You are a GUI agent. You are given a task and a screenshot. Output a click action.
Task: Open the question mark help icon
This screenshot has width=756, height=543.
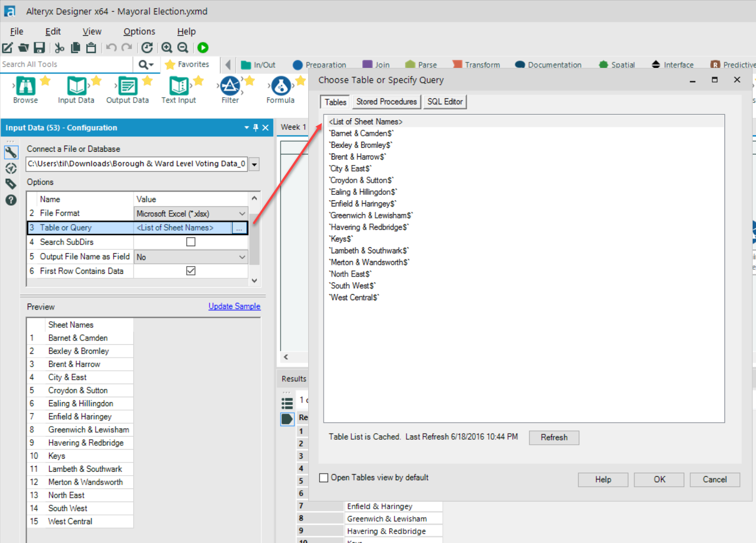click(11, 200)
